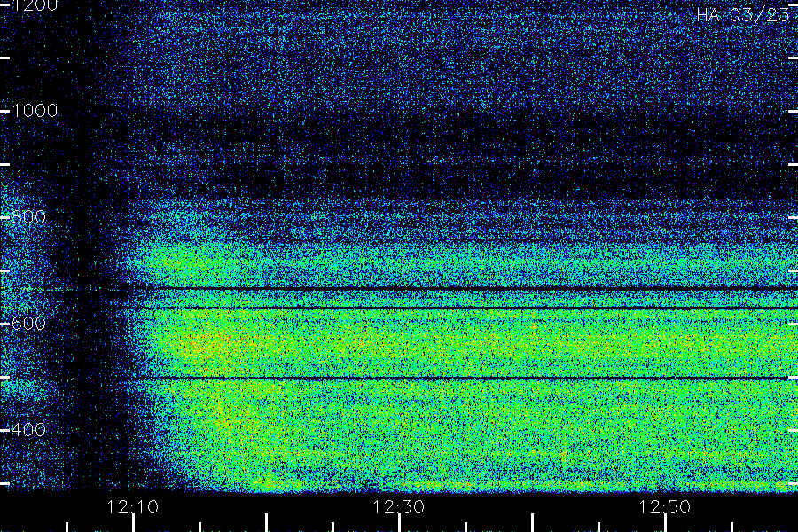Click the 1200 frequency axis label
This screenshot has height=532, width=798.
point(35,5)
